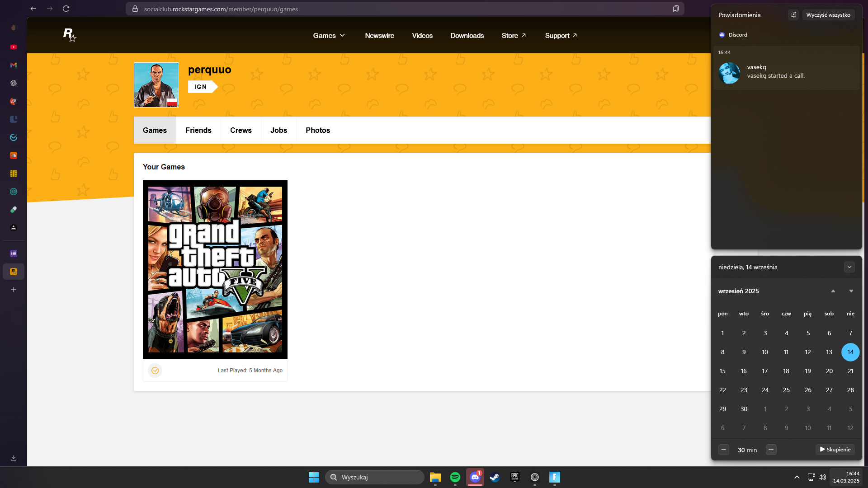The image size is (868, 488).
Task: Select September 22 in the calendar
Action: pyautogui.click(x=722, y=390)
